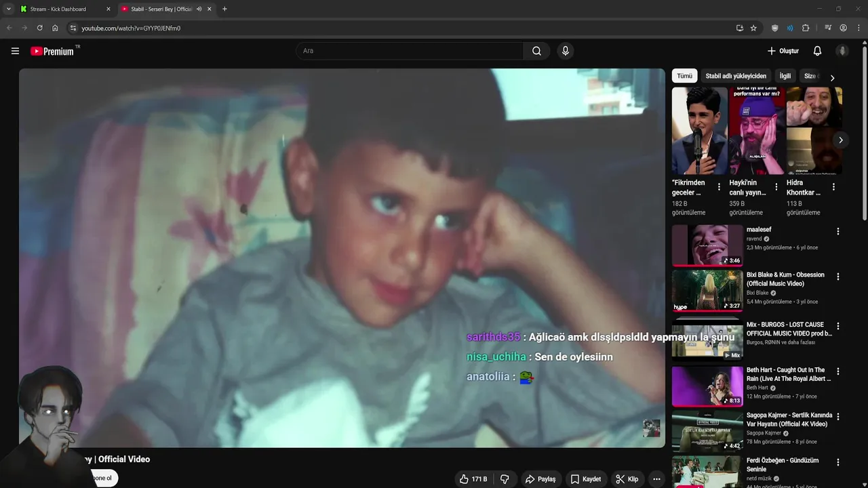Viewport: 868px width, 488px height.
Task: Select the Stabil - Serseri Bey tab
Action: click(161, 9)
